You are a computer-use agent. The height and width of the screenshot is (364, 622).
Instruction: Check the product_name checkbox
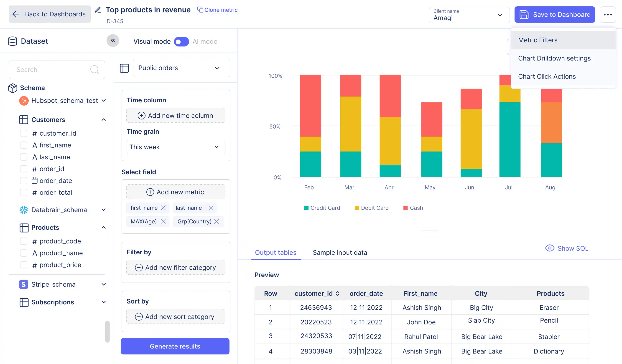click(24, 253)
